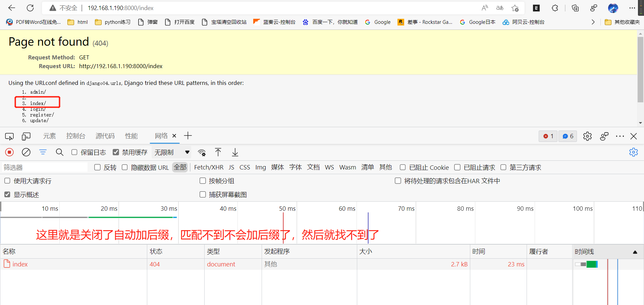Enable 保留日志 checkbox
644x305 pixels.
[74, 152]
